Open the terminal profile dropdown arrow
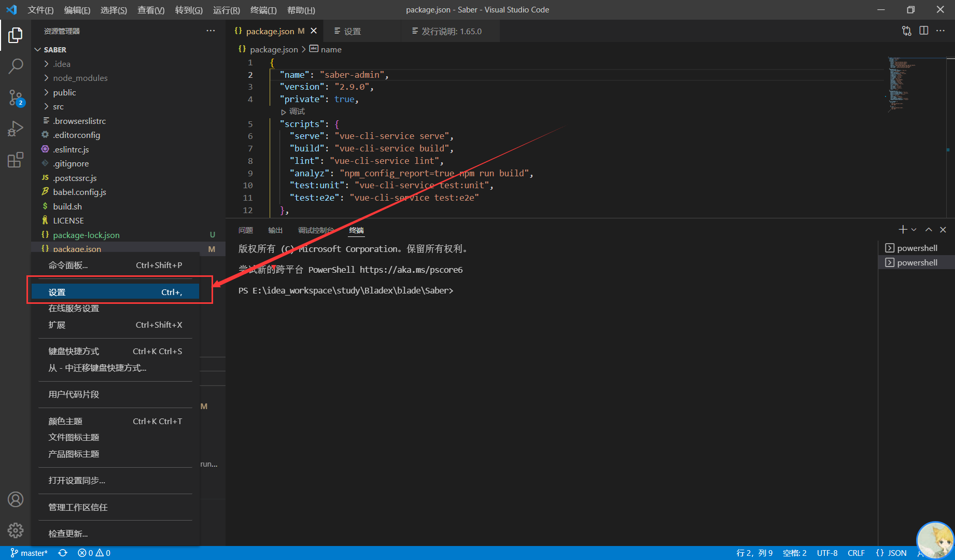Screen dimensions: 955x560 [x=914, y=229]
